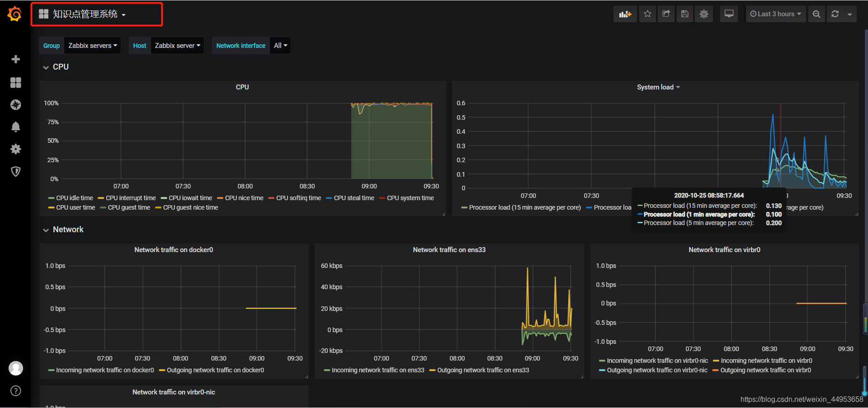Click the Add panel icon
This screenshot has height=408, width=868.
tap(625, 14)
